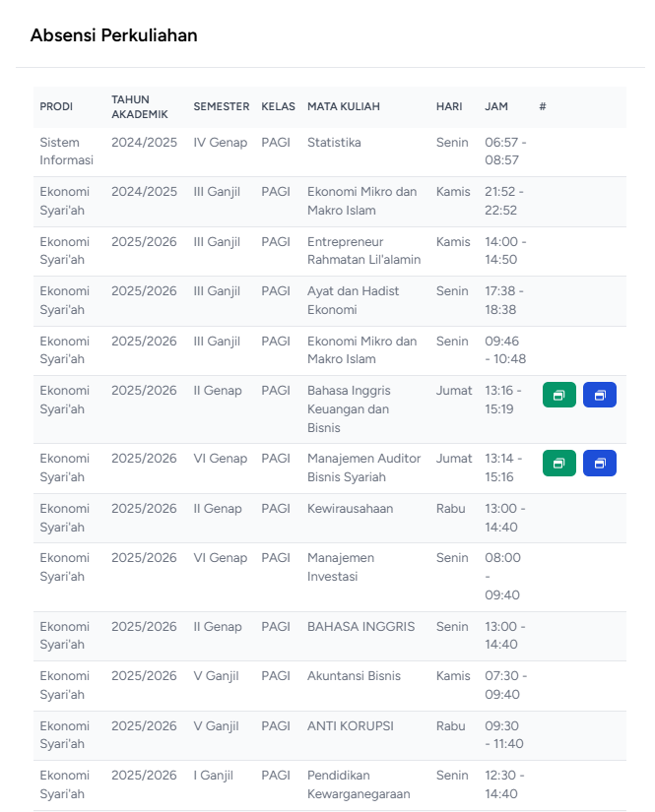This screenshot has height=812, width=655.
Task: Click the Absensi Perkuliahan heading
Action: 114,35
